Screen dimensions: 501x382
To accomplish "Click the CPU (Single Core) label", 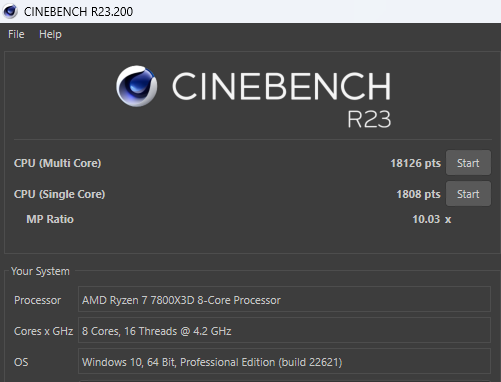I will (x=59, y=194).
